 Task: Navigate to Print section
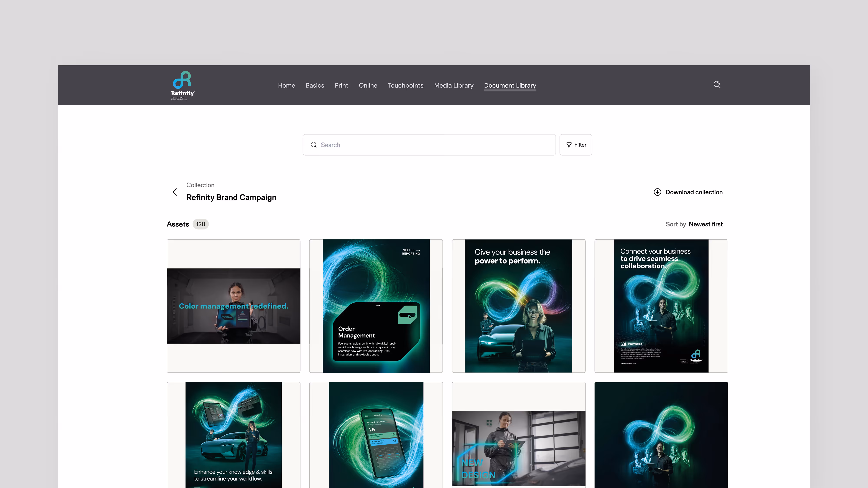(x=341, y=85)
